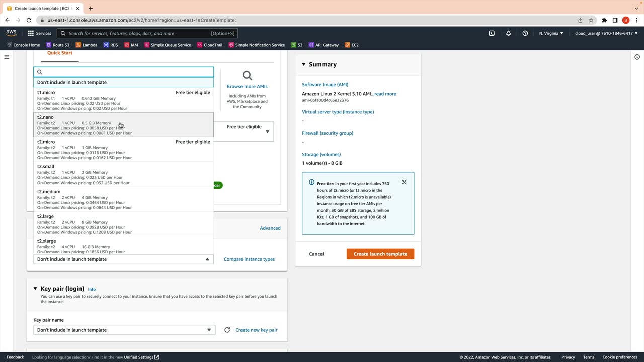Image resolution: width=644 pixels, height=362 pixels.
Task: Open CloudTrail service shortcut
Action: (210, 45)
